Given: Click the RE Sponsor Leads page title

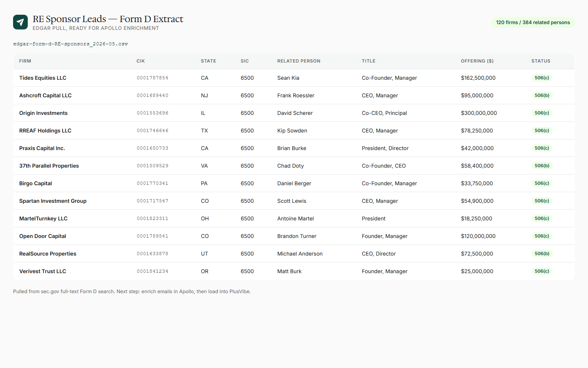Looking at the screenshot, I should (x=108, y=19).
